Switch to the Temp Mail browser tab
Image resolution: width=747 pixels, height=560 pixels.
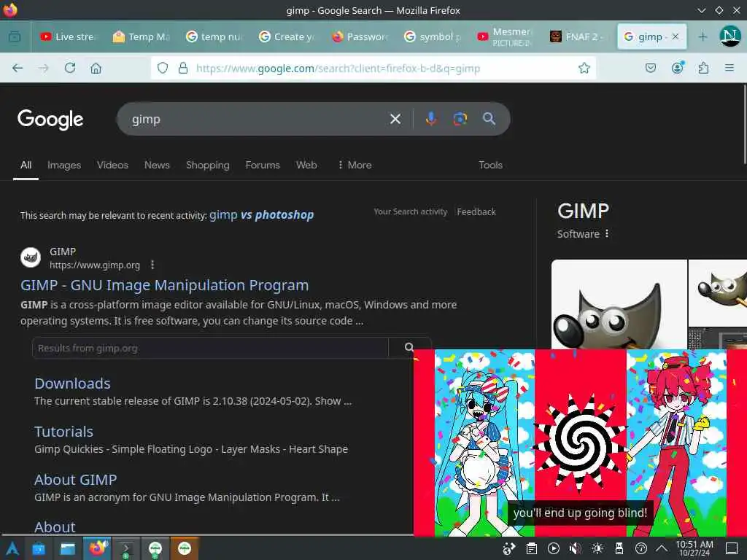(142, 36)
